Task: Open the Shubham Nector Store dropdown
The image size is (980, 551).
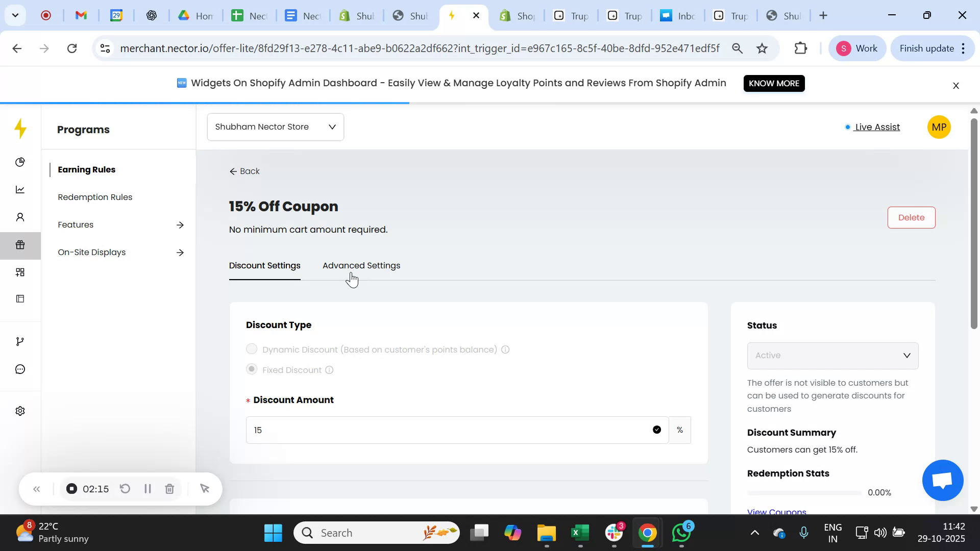Action: (x=275, y=127)
